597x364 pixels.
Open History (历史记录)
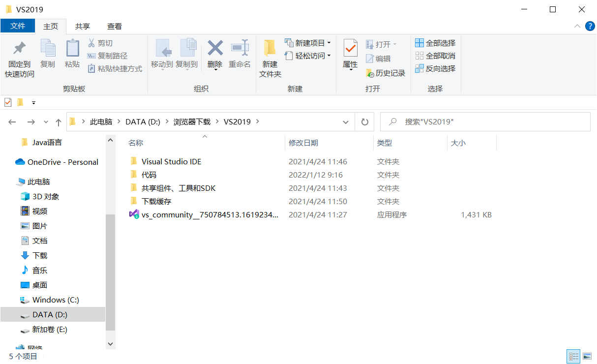point(386,73)
